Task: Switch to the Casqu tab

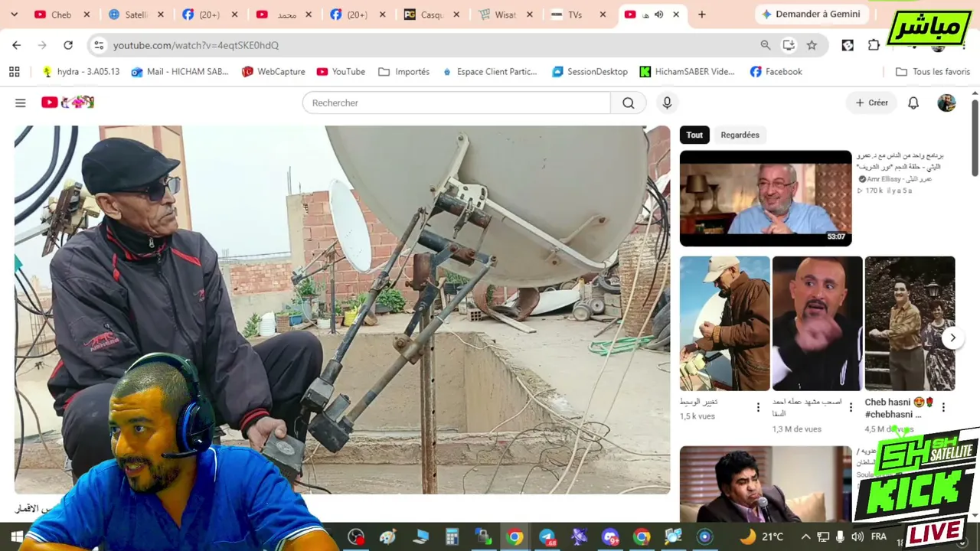Action: (x=431, y=15)
